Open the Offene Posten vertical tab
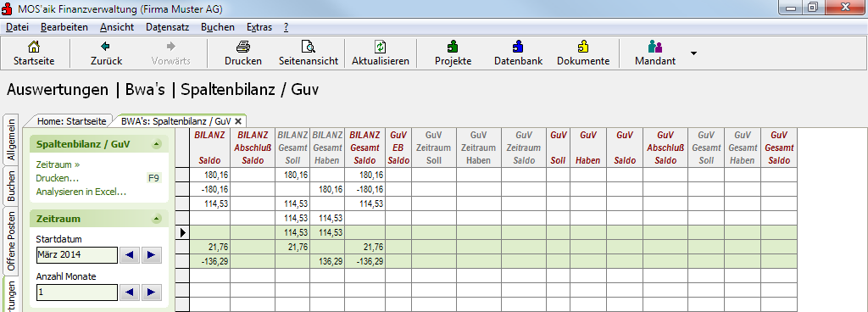868x312 pixels. pos(11,241)
